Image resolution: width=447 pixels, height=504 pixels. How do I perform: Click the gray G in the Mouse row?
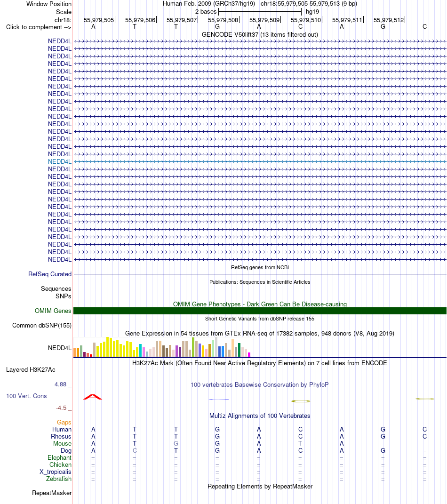(176, 444)
